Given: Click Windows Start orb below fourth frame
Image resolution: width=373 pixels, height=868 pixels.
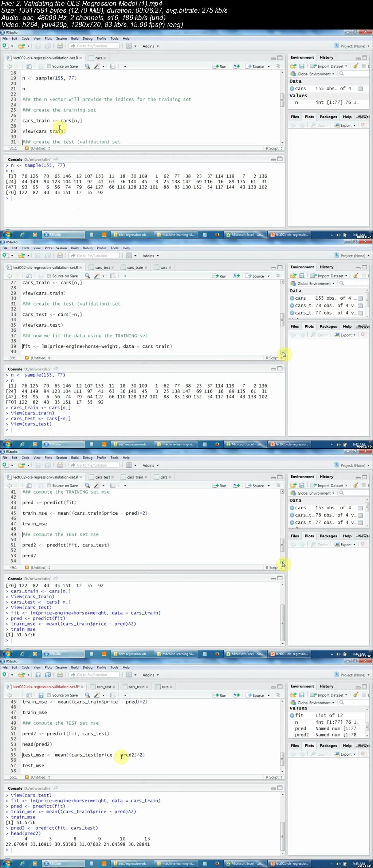Looking at the screenshot, I should click(x=8, y=864).
